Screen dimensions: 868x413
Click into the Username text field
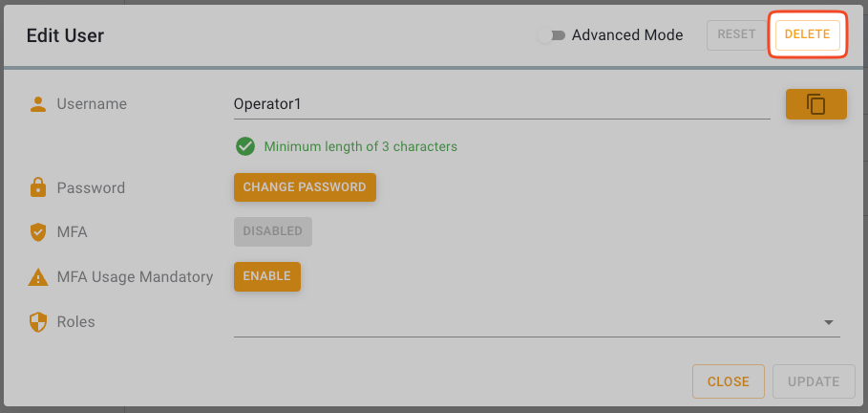point(501,104)
